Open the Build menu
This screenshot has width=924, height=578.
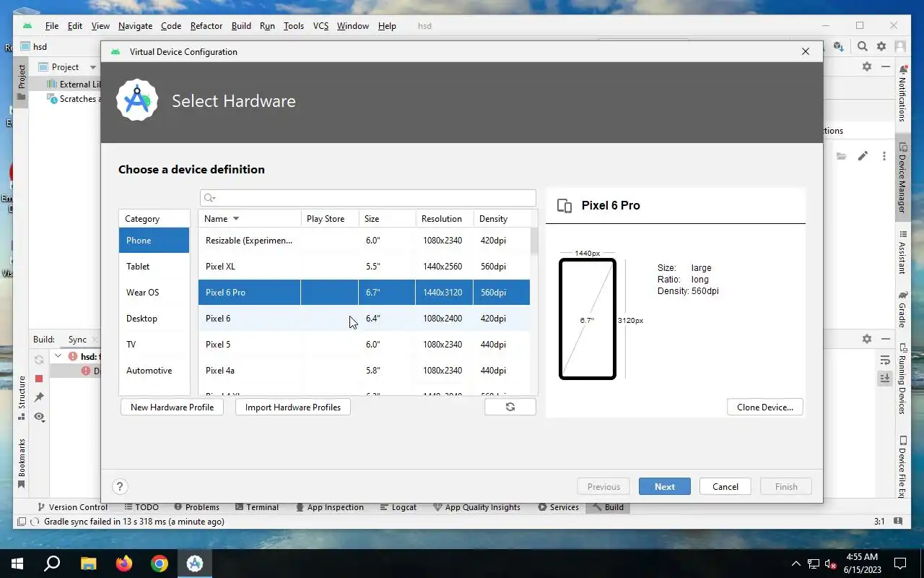241,26
